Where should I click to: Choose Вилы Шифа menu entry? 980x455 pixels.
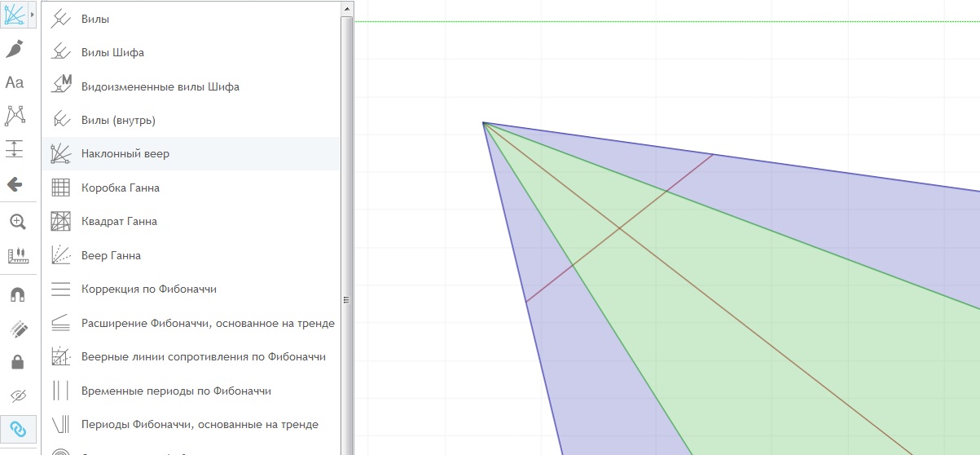pyautogui.click(x=191, y=52)
